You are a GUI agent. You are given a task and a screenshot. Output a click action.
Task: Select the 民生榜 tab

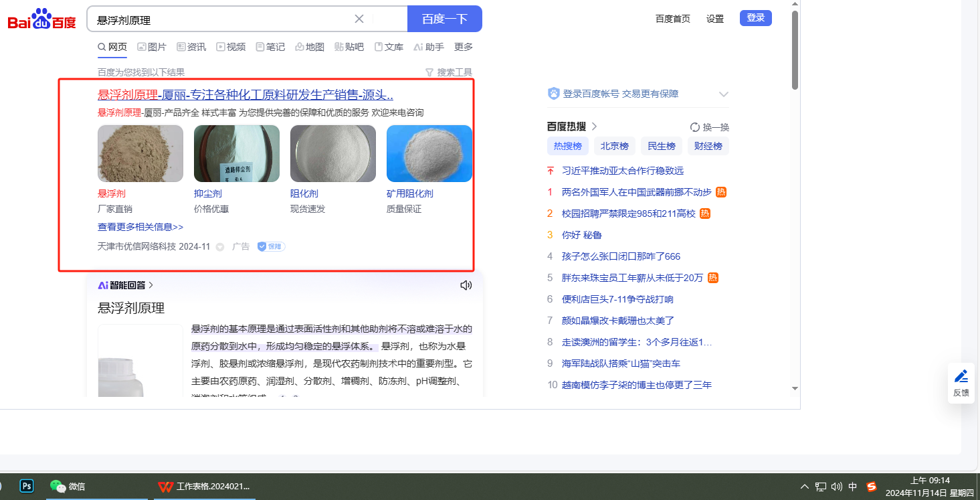(662, 146)
